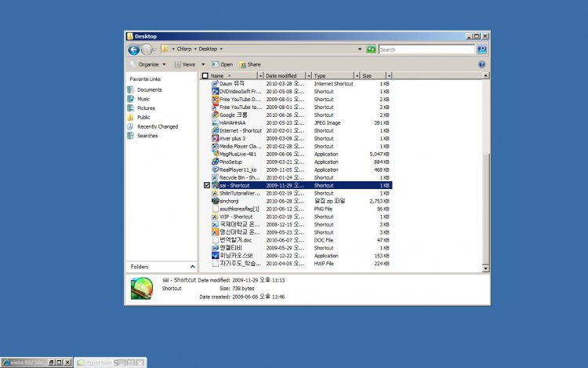Toggle the select-all checkbox in Name header
The width and height of the screenshot is (588, 368).
click(x=205, y=76)
